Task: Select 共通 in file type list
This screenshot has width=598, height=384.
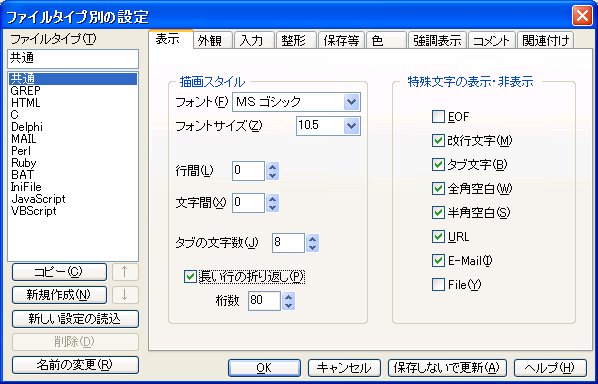Action: point(73,79)
